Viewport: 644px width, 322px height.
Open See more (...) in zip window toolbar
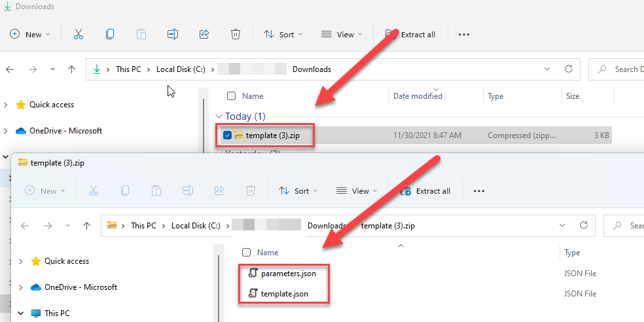479,191
